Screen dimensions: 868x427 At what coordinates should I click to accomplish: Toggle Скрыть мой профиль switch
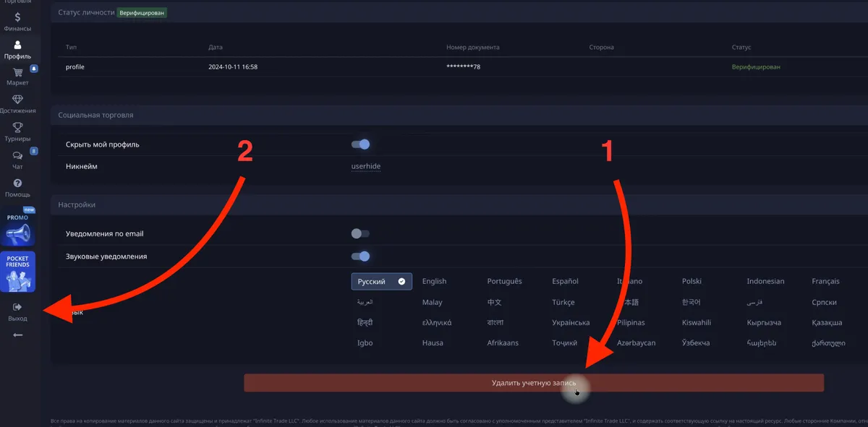(360, 145)
